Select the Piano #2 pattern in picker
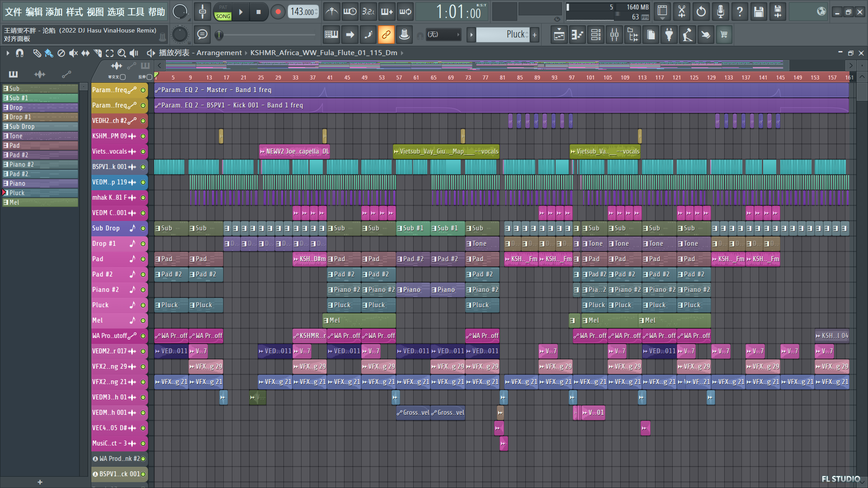 [40, 164]
